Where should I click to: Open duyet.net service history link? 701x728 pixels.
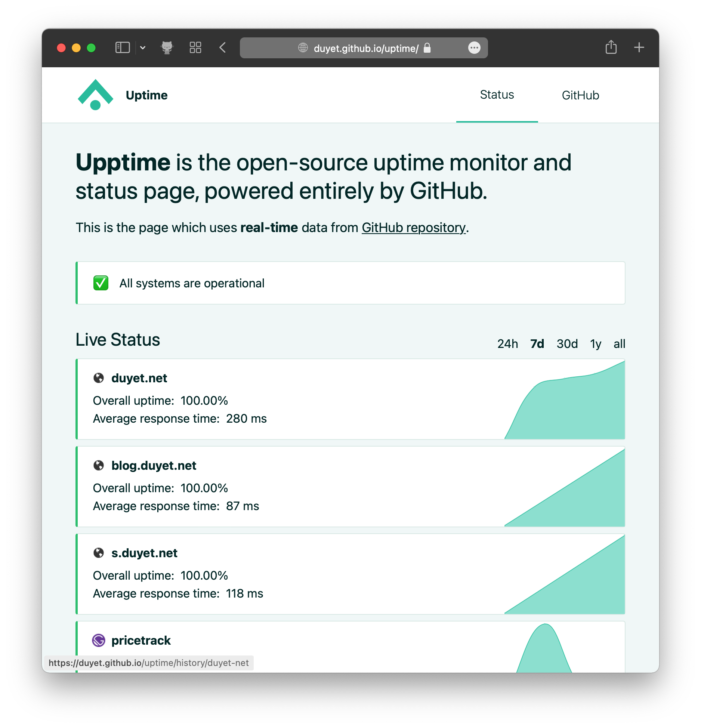[139, 378]
